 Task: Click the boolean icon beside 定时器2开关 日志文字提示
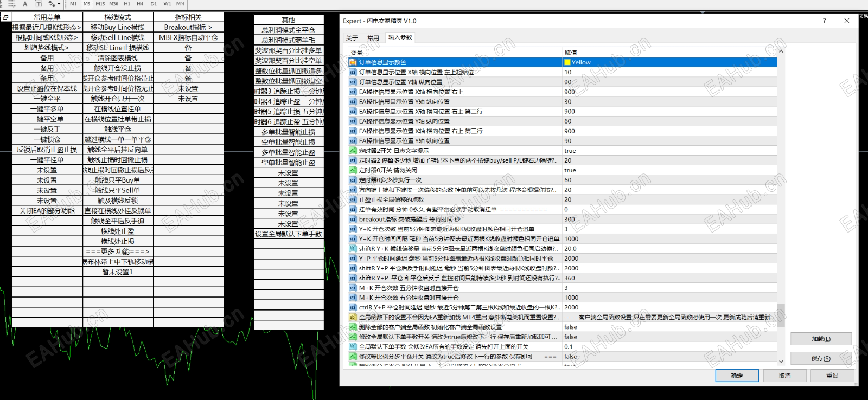pos(353,151)
